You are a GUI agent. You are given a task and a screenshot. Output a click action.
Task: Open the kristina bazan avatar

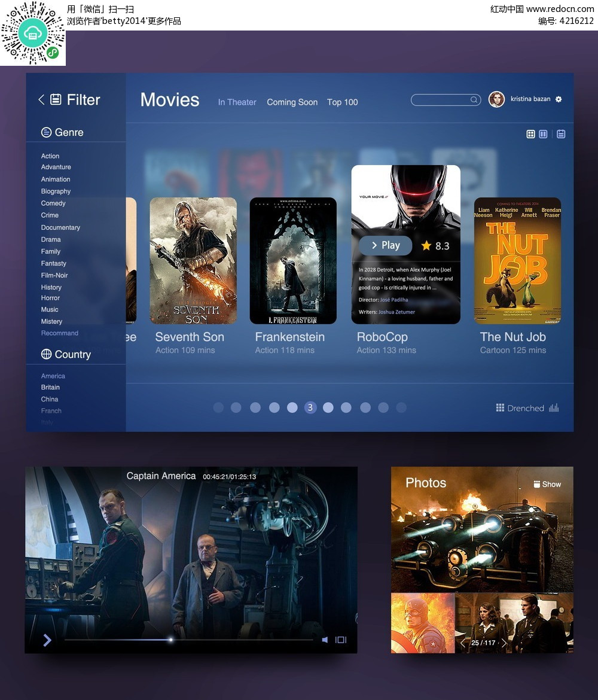tap(496, 99)
